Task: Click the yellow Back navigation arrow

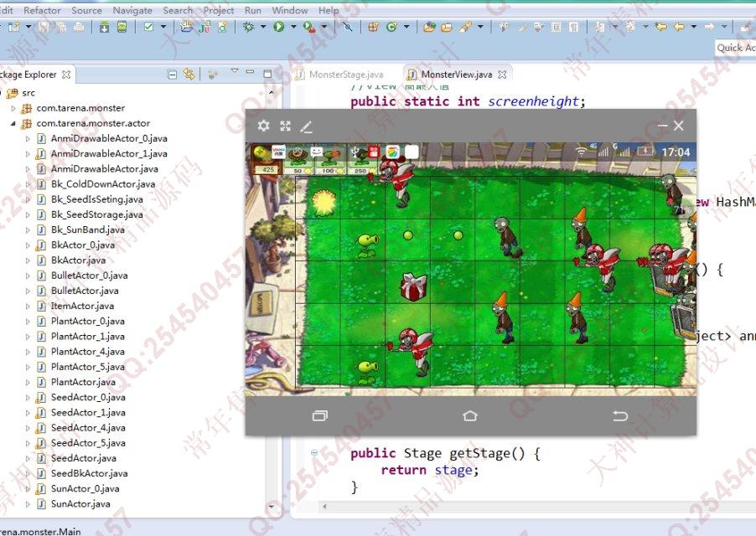Action: point(680,27)
